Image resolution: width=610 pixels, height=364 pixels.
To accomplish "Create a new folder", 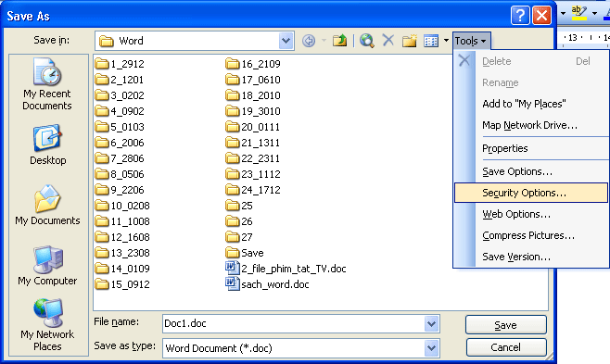I will click(409, 41).
